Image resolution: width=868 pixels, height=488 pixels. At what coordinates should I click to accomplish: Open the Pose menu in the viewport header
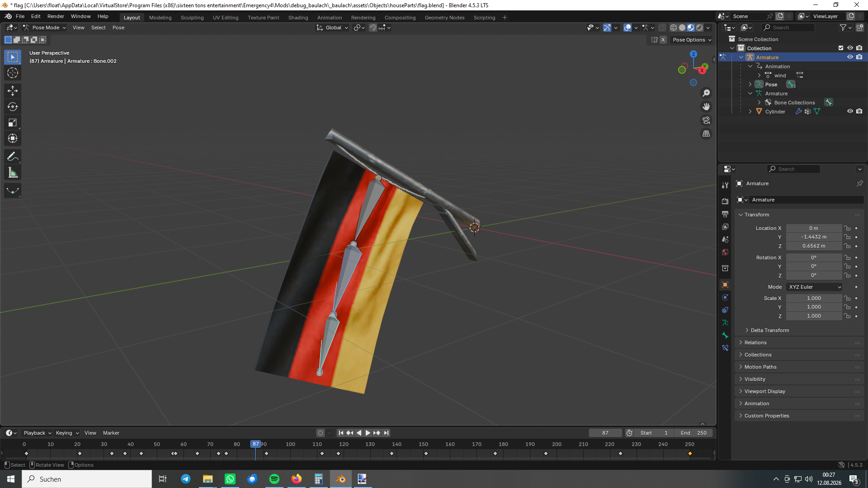click(118, 28)
